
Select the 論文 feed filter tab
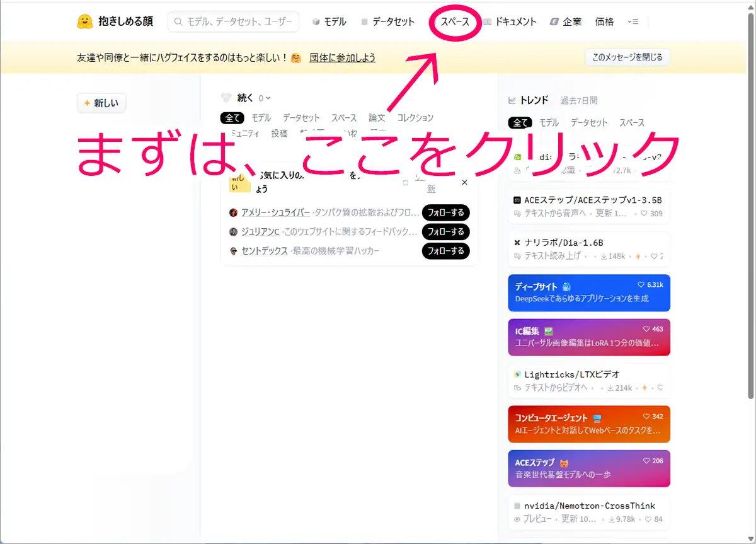click(377, 118)
